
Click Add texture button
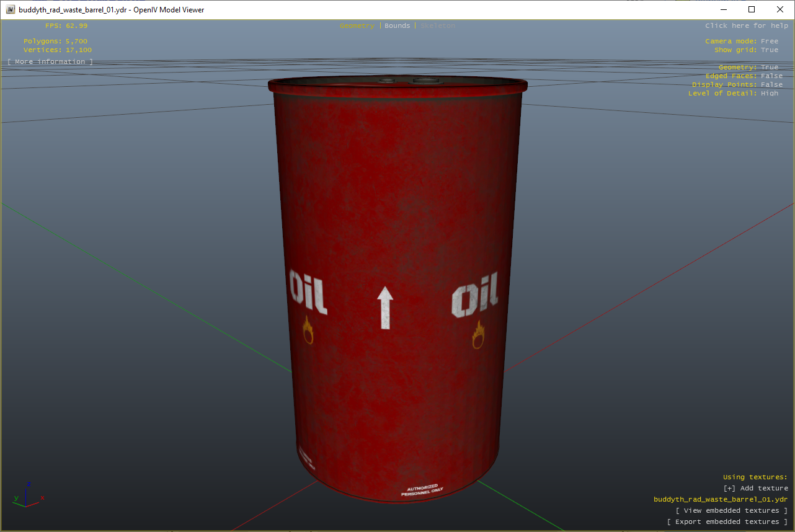click(755, 489)
